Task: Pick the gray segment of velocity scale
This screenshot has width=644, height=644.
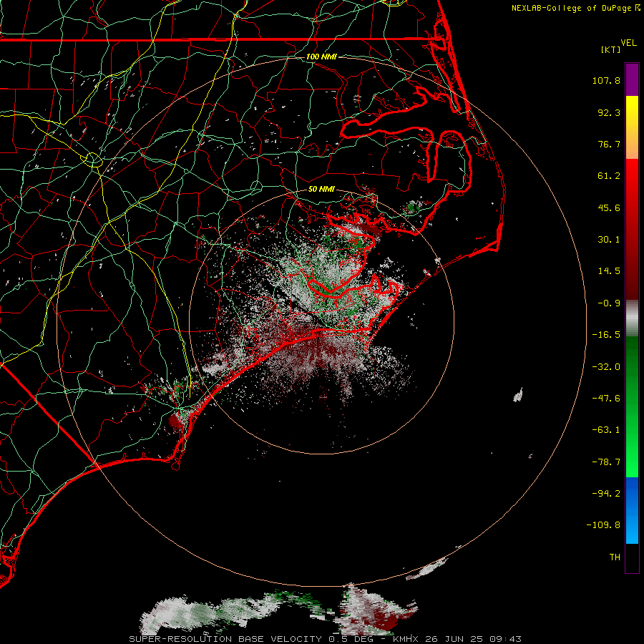Action: [x=632, y=318]
